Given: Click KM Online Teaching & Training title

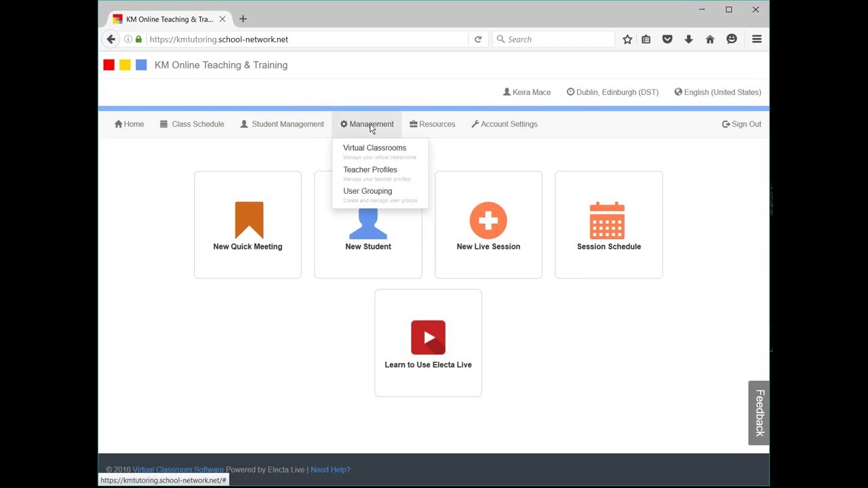Looking at the screenshot, I should (221, 65).
